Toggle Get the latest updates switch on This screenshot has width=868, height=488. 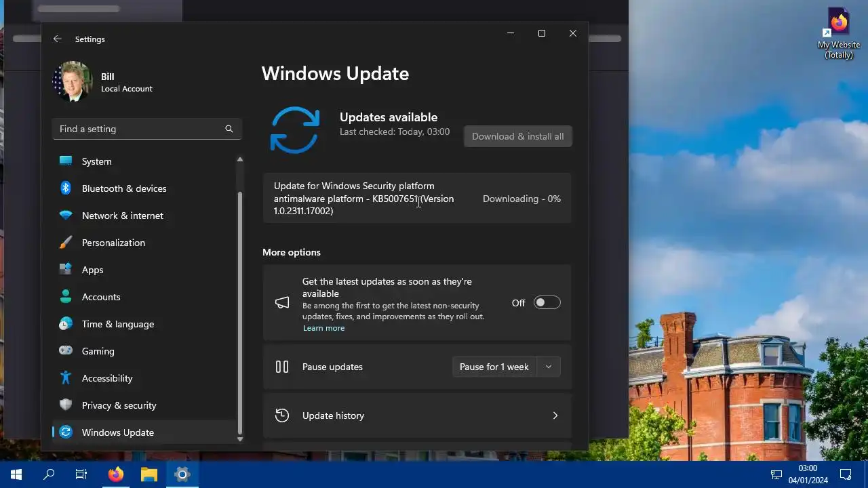(x=547, y=303)
